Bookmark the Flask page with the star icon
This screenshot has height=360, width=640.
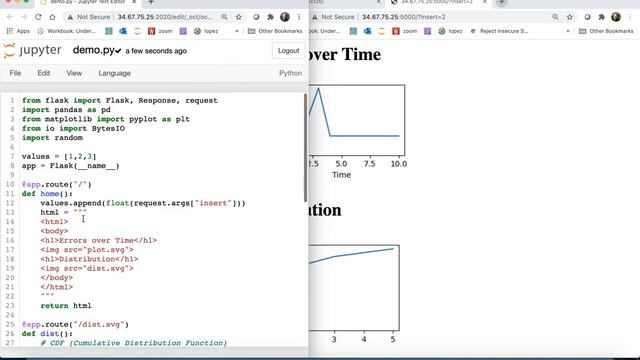tap(570, 17)
